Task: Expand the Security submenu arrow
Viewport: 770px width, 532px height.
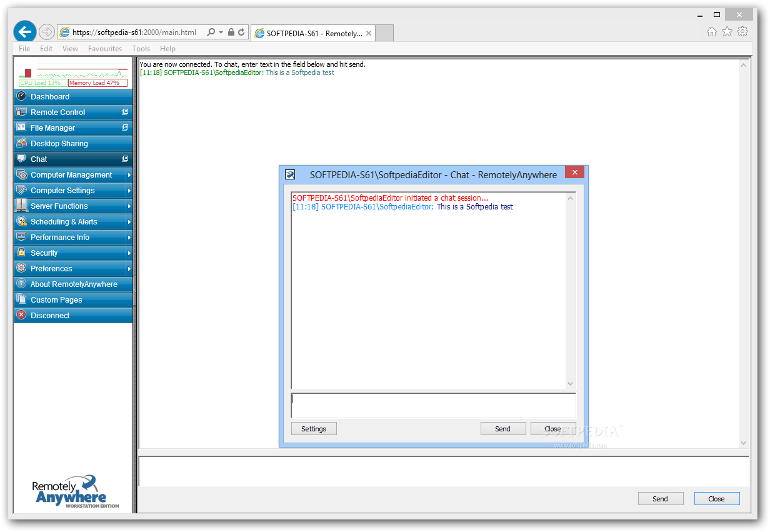Action: [x=129, y=253]
